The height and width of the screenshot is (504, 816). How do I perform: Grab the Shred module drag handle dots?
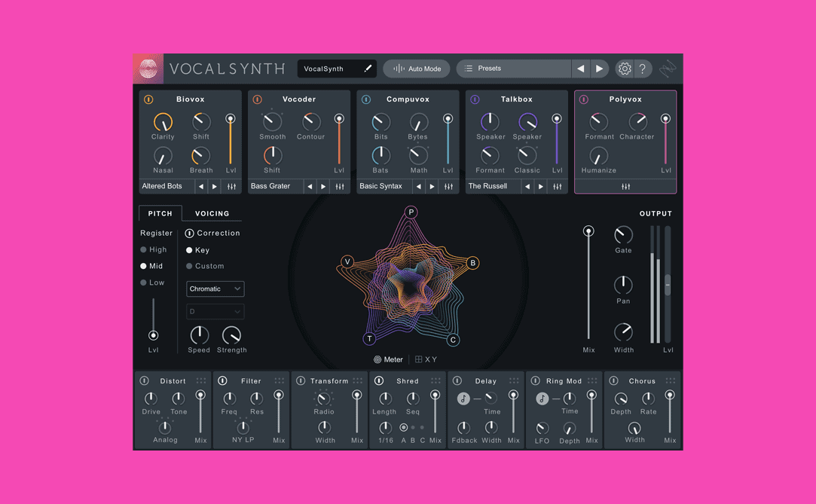pos(436,380)
